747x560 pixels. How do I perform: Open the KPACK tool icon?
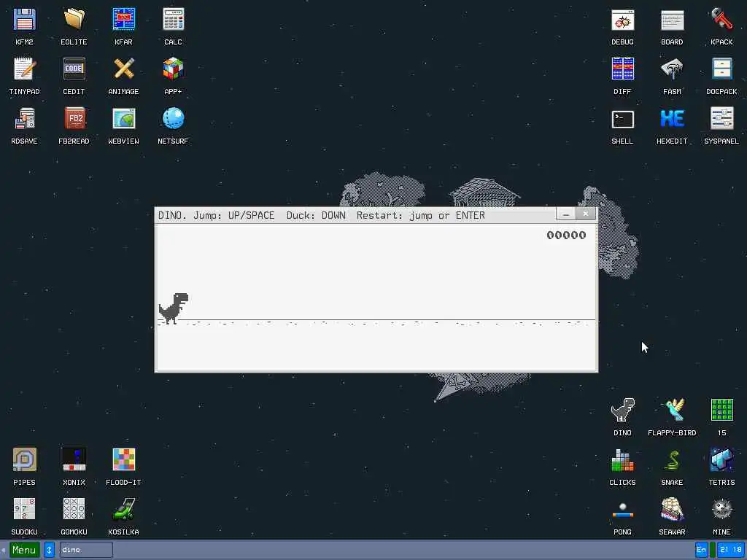(721, 20)
